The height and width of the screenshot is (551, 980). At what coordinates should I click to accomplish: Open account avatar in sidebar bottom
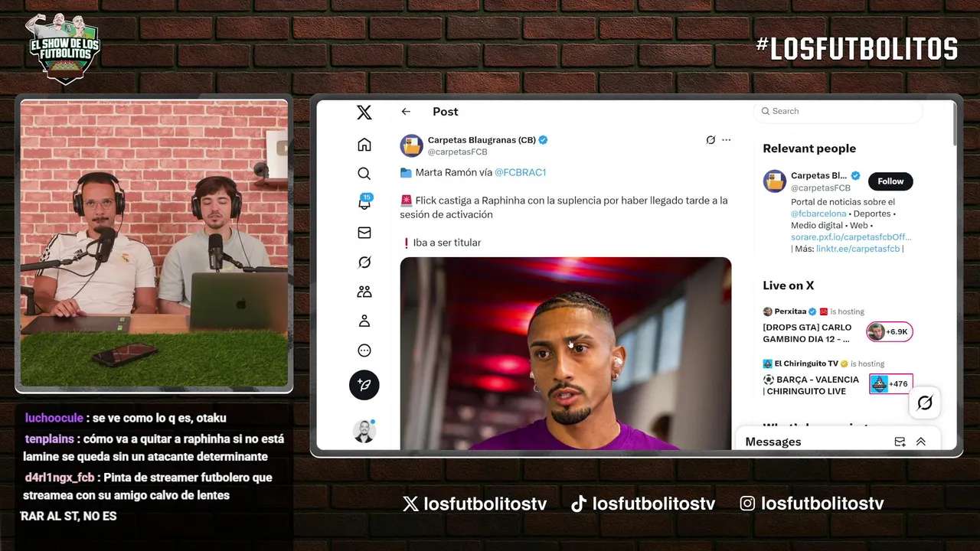click(x=364, y=432)
